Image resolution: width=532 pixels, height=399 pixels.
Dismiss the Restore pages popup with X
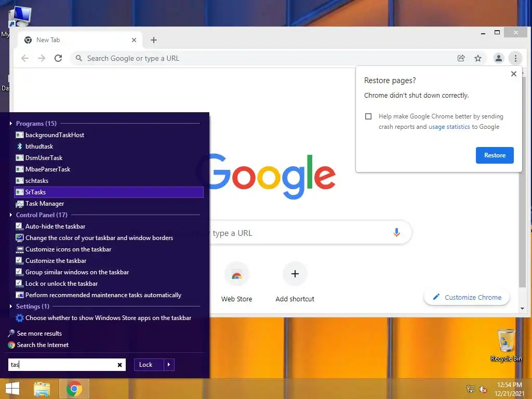[x=514, y=74]
